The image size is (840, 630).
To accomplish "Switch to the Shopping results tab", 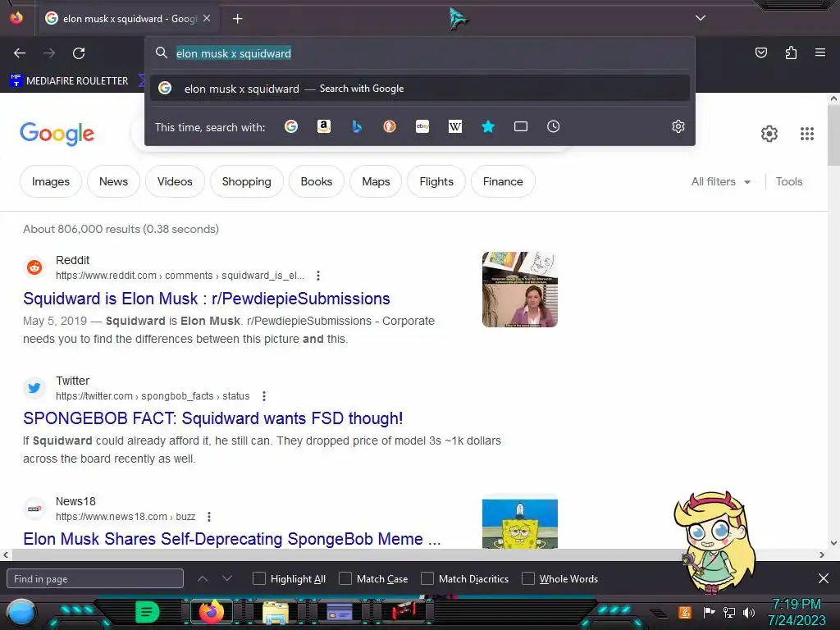I will tap(246, 181).
